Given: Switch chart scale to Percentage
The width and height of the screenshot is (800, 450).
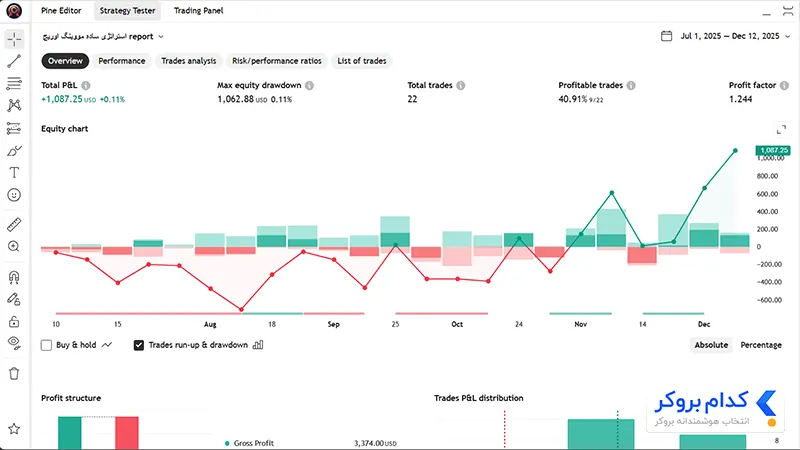Looking at the screenshot, I should pyautogui.click(x=761, y=345).
